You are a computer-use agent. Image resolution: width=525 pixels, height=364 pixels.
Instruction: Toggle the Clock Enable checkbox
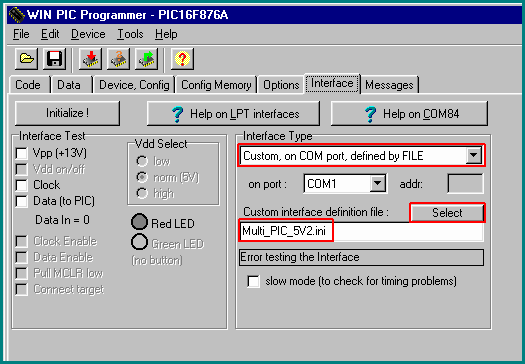pos(22,241)
